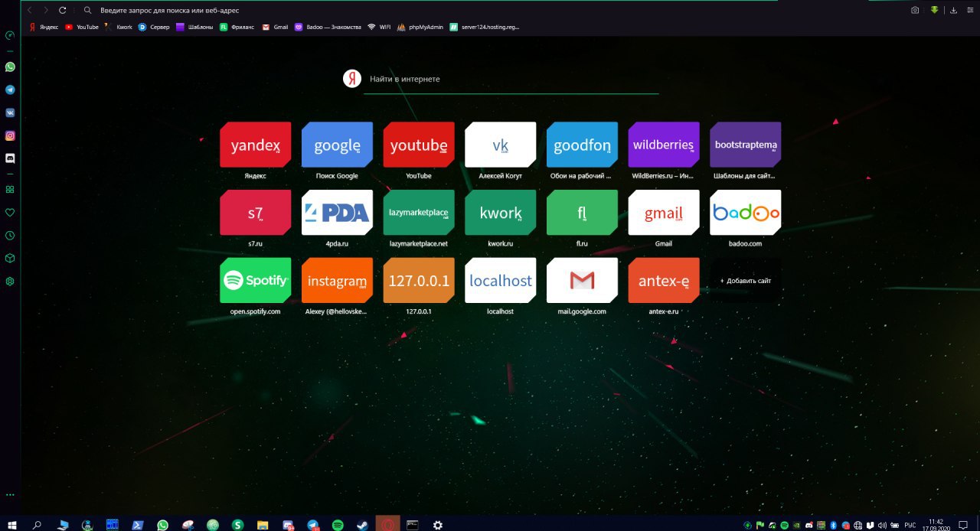Screen dimensions: 980x531
Task: Open Spotify from the taskbar
Action: coord(338,525)
